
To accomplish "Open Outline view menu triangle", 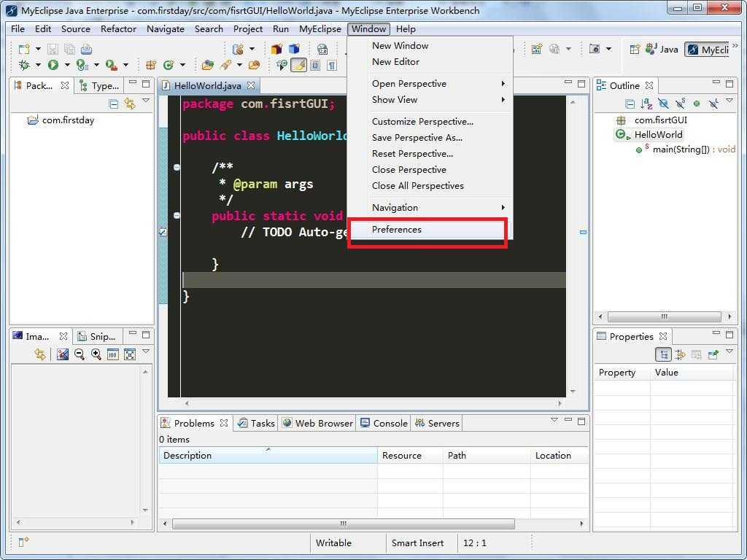I will 729,101.
